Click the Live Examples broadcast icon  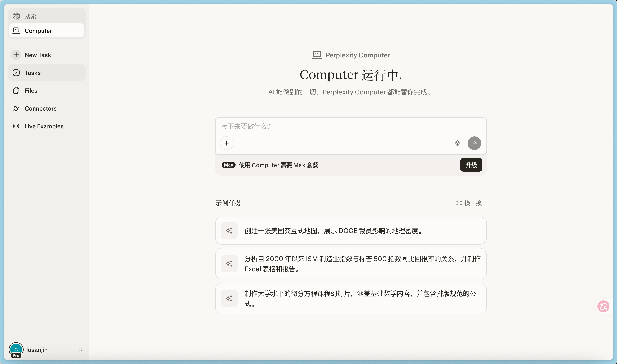click(16, 126)
